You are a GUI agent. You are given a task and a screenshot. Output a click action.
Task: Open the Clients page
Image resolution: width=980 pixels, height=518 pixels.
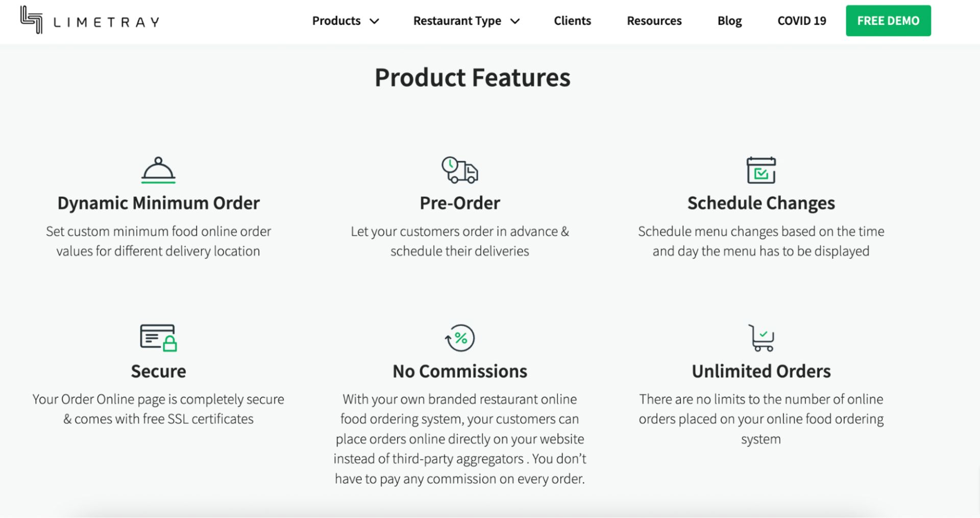tap(572, 21)
